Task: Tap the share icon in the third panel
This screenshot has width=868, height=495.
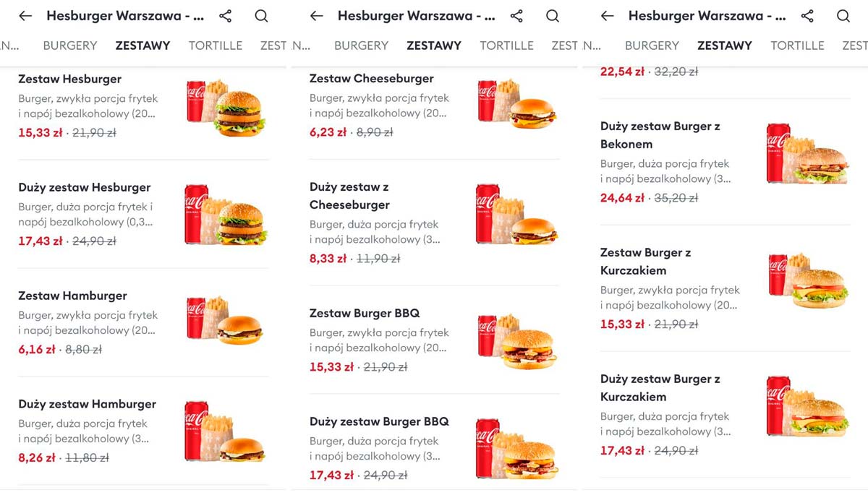Action: point(807,16)
